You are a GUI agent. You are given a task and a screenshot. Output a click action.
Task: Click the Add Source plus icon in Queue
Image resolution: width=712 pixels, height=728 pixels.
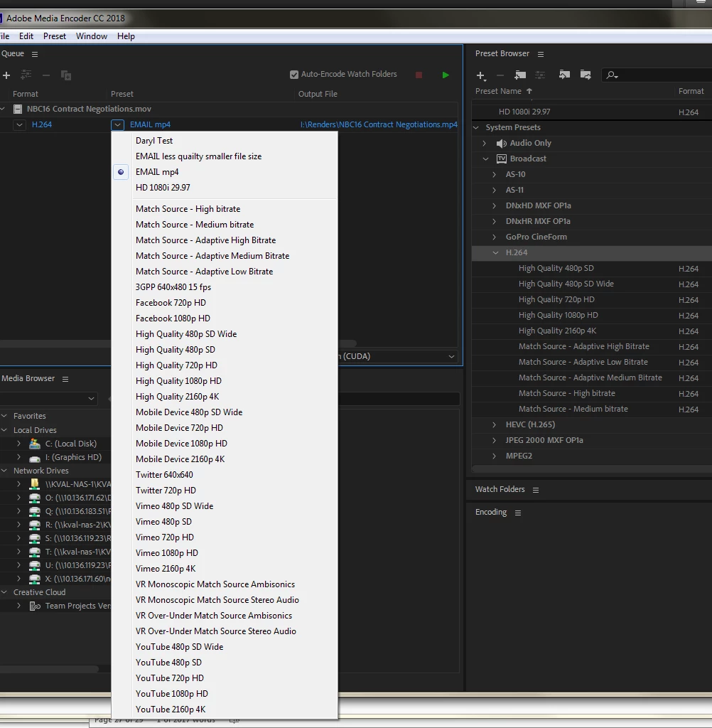point(6,75)
